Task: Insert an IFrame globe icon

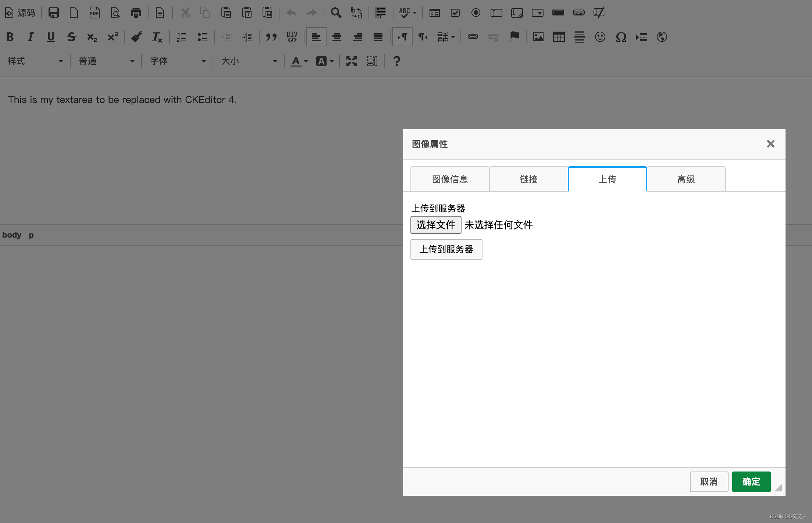Action: coord(662,37)
